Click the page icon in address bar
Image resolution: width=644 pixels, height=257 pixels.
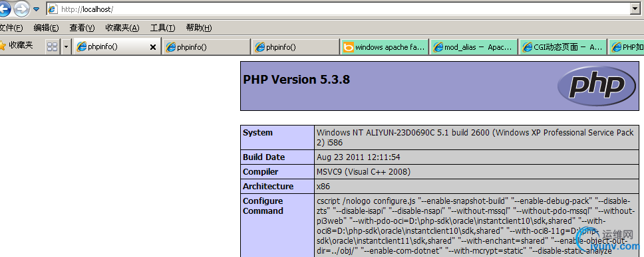pyautogui.click(x=53, y=9)
